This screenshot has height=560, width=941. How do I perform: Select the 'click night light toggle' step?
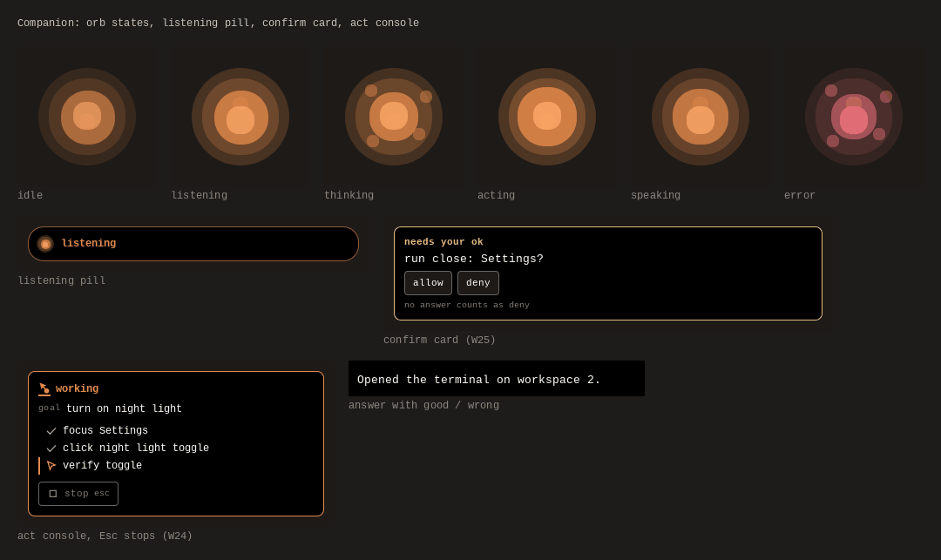pyautogui.click(x=136, y=449)
